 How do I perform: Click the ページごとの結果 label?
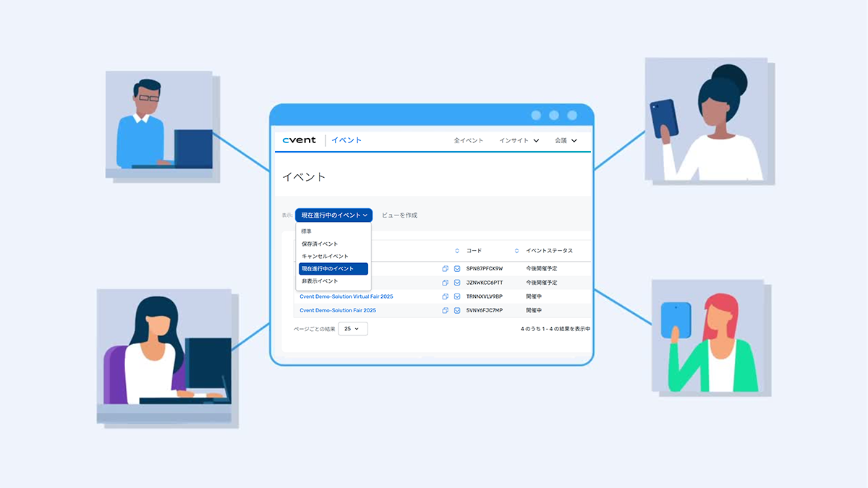(315, 329)
